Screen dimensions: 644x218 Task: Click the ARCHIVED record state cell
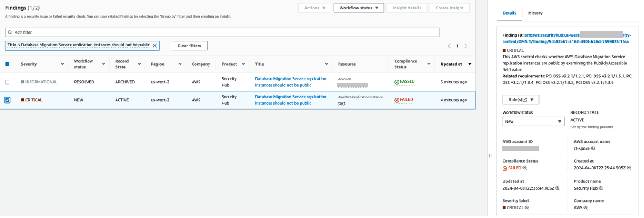(125, 82)
